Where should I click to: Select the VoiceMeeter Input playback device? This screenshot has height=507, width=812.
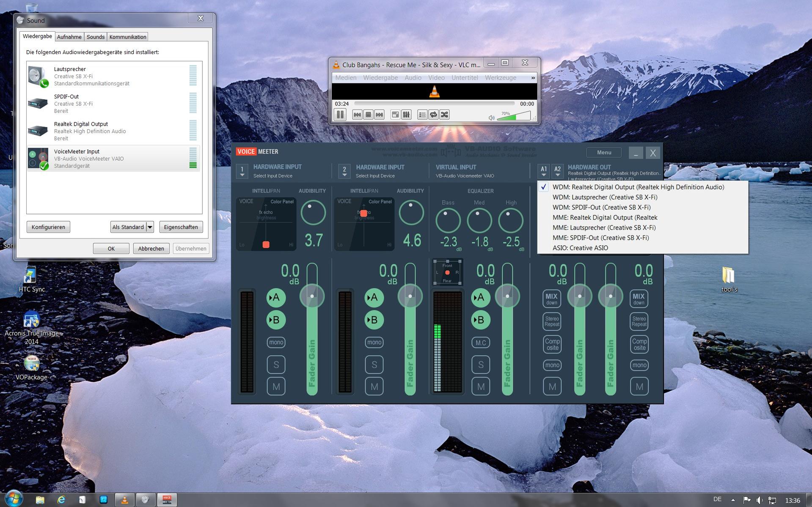113,159
